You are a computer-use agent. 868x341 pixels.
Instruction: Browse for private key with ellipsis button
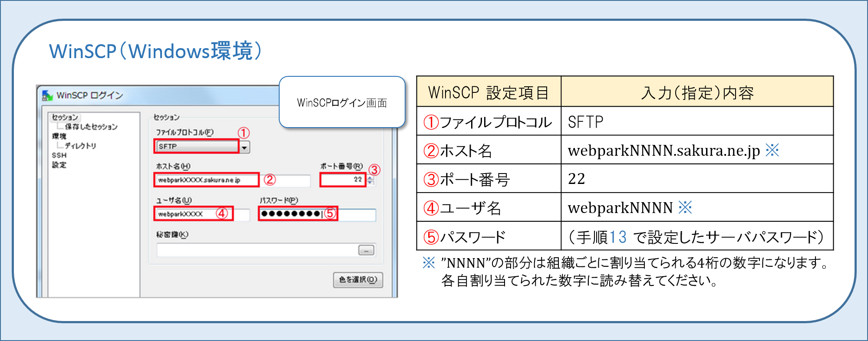(366, 250)
